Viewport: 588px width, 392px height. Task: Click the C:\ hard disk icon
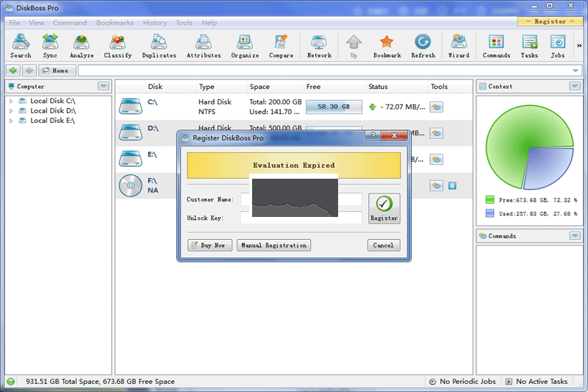click(x=131, y=106)
